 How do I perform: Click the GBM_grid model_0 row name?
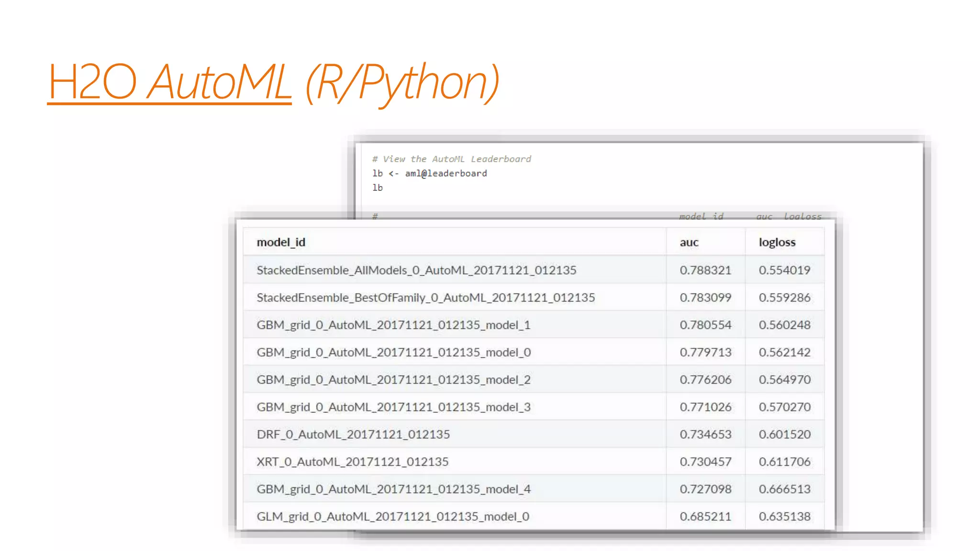click(x=393, y=353)
